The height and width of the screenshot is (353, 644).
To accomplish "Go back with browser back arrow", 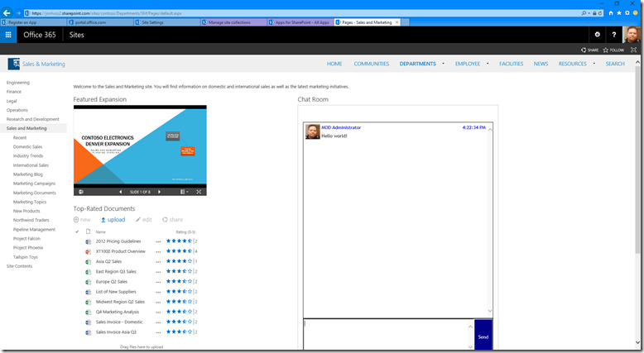I will 7,13.
